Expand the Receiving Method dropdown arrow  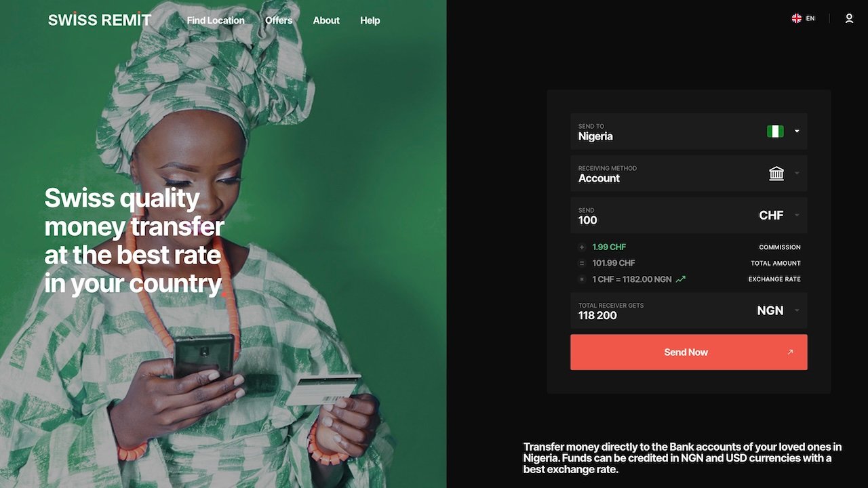[797, 174]
